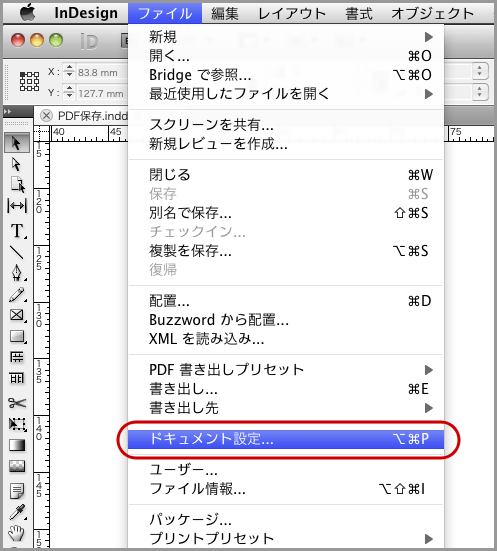Open the InDesign application menu
This screenshot has width=497, height=551.
point(86,13)
